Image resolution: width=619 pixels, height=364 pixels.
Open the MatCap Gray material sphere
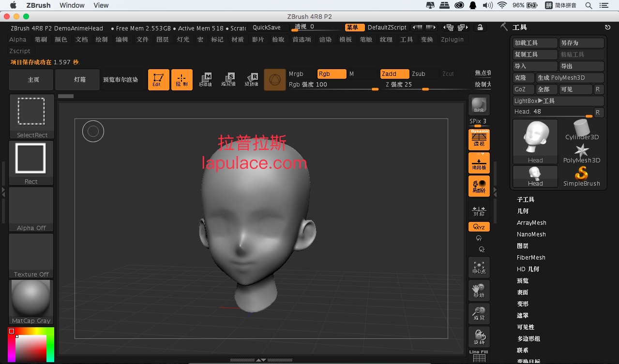[31, 302]
